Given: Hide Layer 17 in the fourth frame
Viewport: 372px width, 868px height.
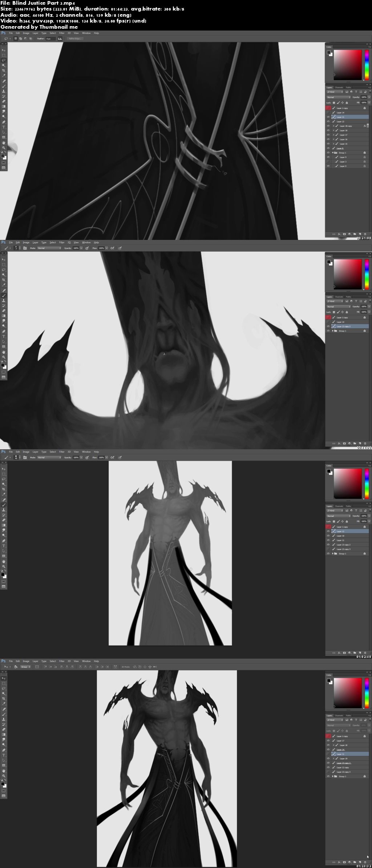Looking at the screenshot, I should click(328, 741).
